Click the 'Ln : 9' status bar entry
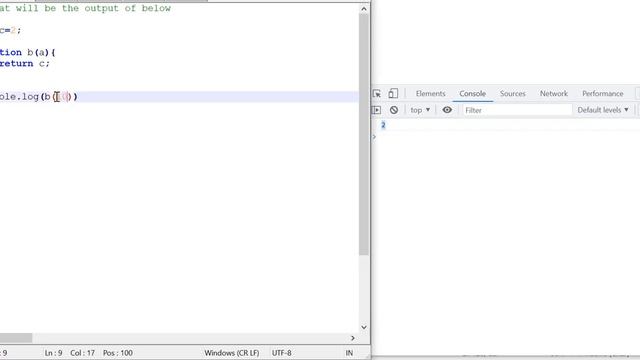 click(53, 353)
